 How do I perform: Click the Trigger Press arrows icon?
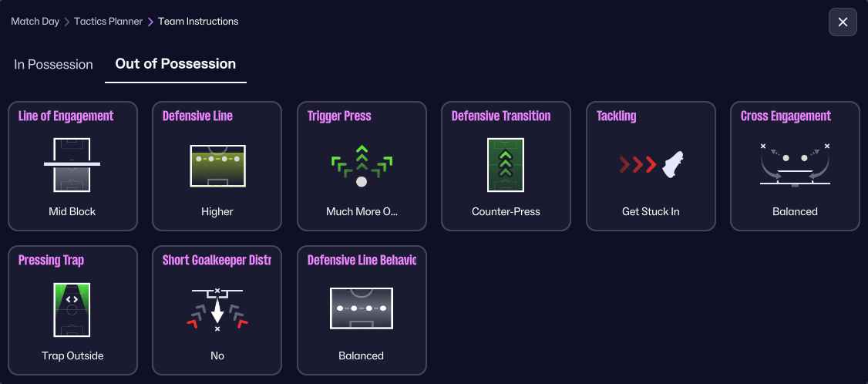[x=362, y=165]
